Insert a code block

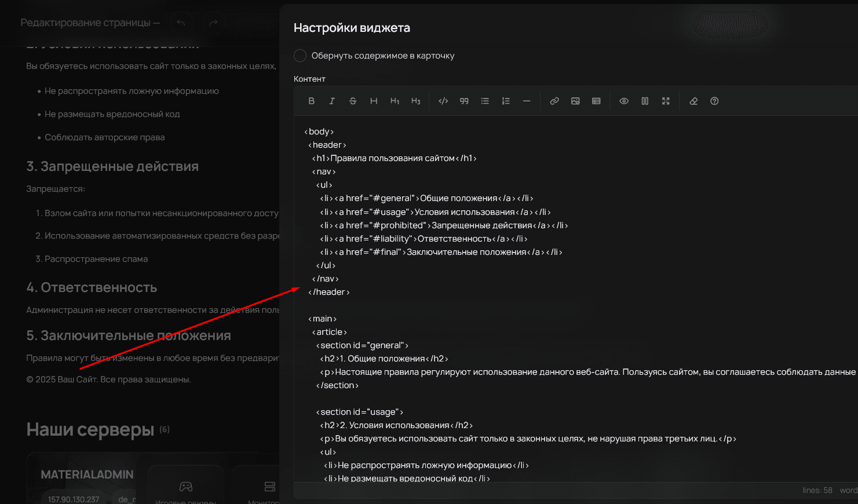(x=443, y=101)
